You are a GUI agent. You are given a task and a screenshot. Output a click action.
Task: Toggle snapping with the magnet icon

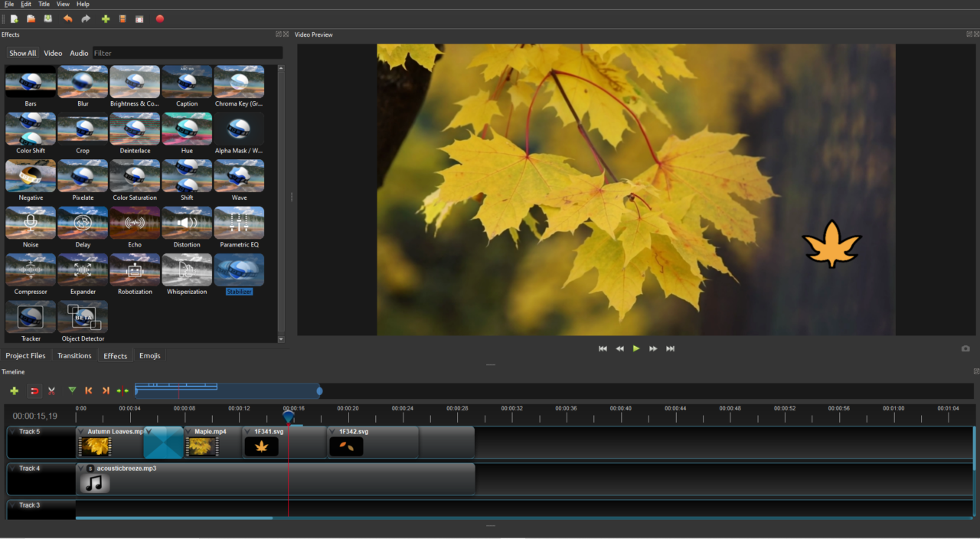coord(34,390)
